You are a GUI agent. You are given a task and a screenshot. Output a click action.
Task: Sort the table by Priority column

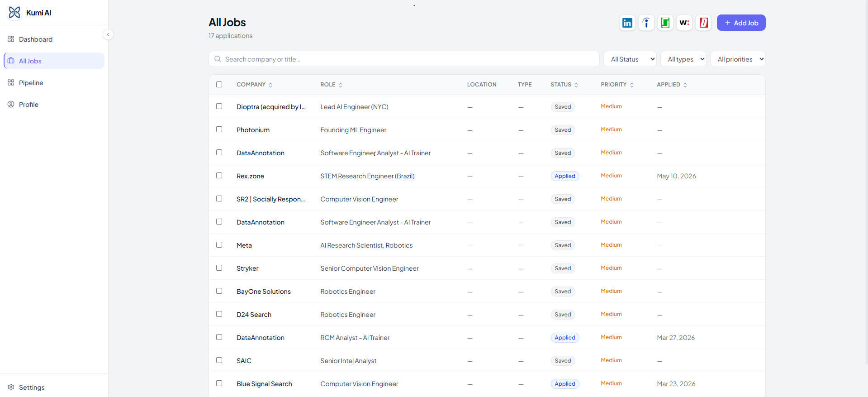coord(617,85)
